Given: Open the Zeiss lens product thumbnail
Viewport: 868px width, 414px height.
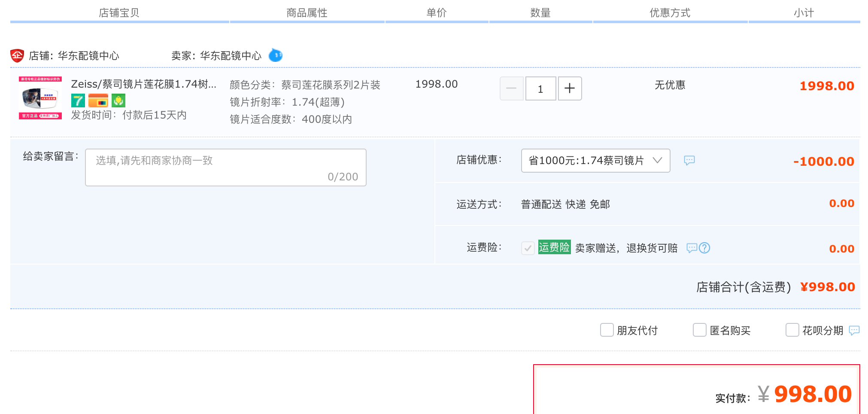Looking at the screenshot, I should [40, 98].
